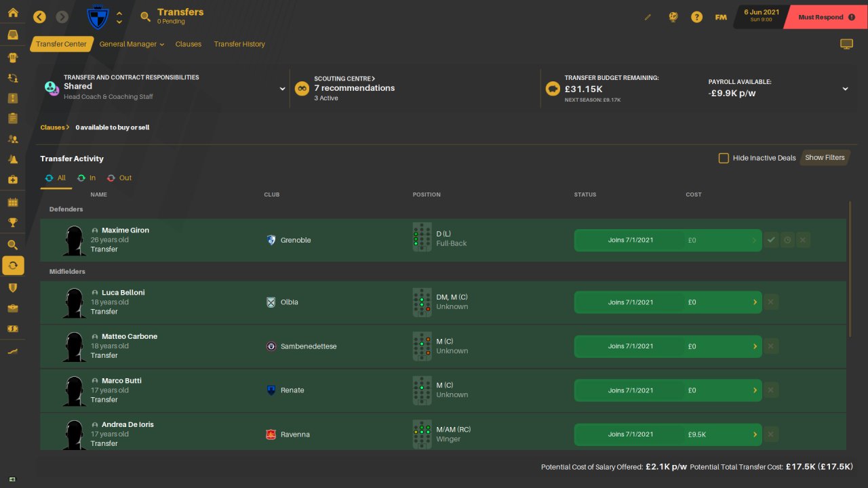Filter transfer activity to All

(x=55, y=178)
